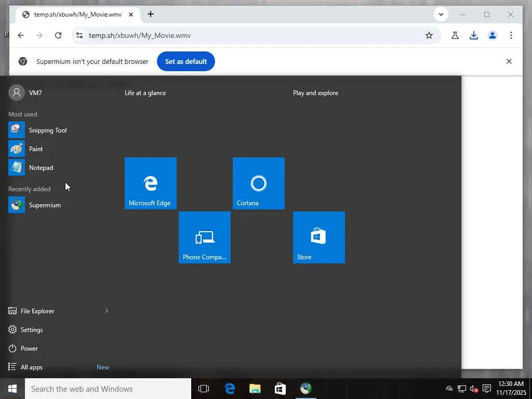This screenshot has width=532, height=399.
Task: Open the Cortana tile
Action: point(259,183)
